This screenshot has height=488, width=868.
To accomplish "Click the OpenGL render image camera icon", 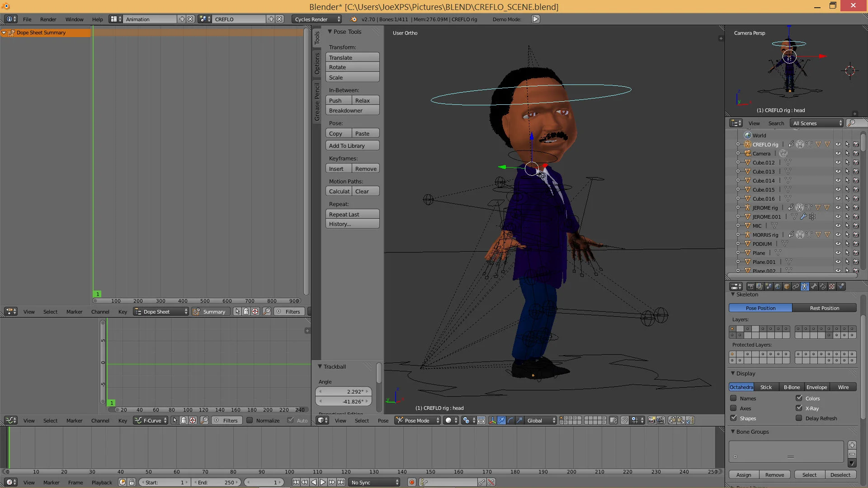I will (x=651, y=421).
